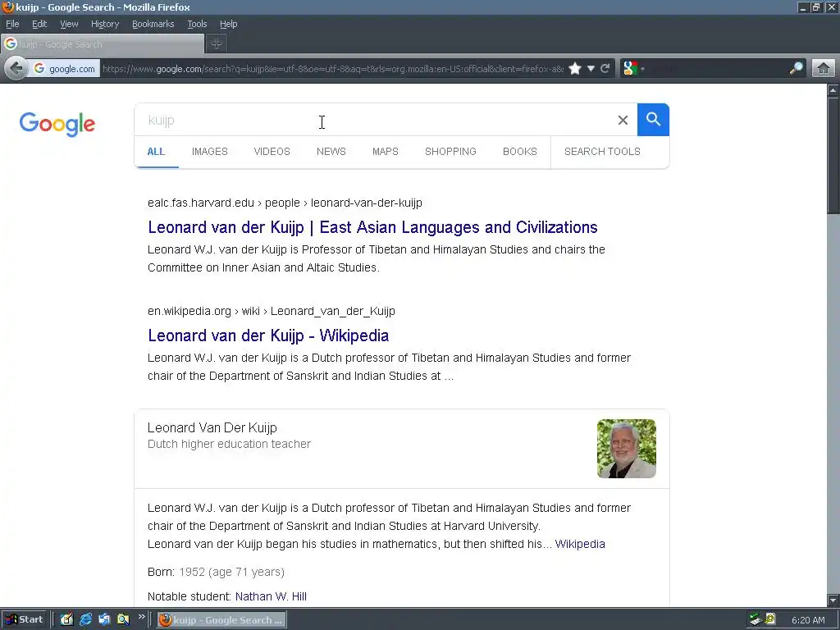This screenshot has height=630, width=840.
Task: Open the File menu
Action: pyautogui.click(x=12, y=24)
